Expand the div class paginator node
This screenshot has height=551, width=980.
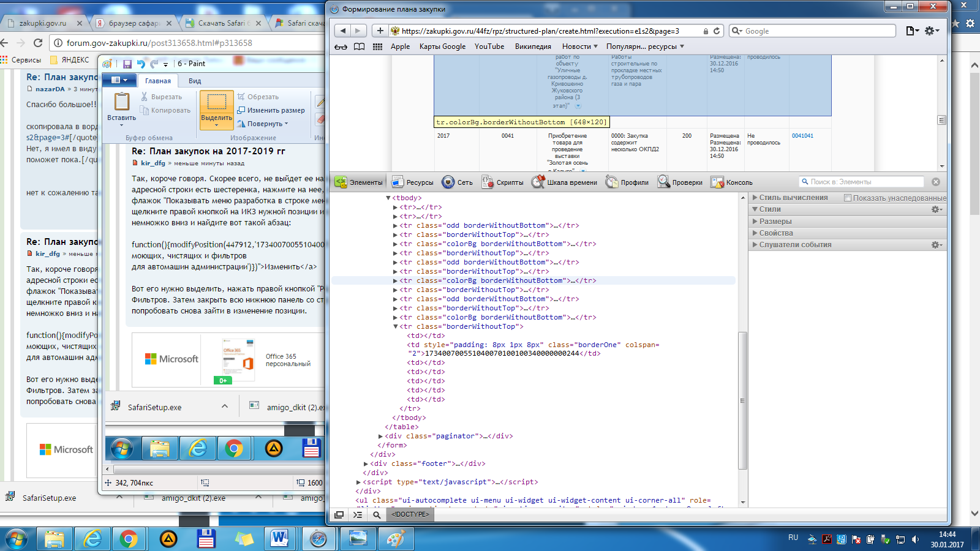pyautogui.click(x=381, y=437)
